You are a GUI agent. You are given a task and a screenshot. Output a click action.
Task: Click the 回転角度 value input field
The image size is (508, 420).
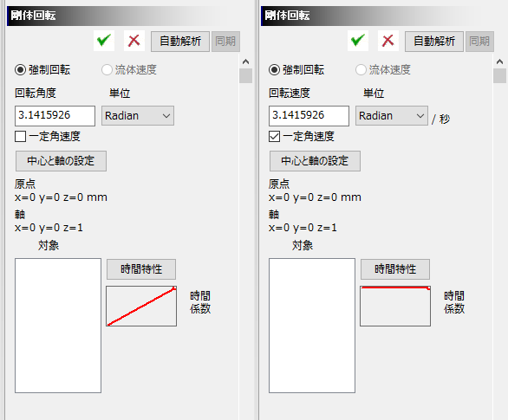point(55,115)
